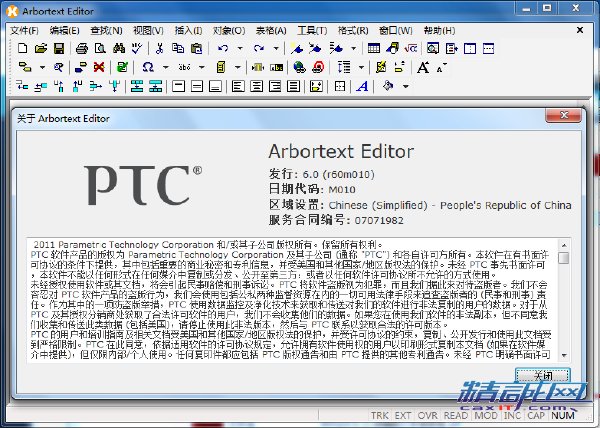
Task: Toggle middle vertical cell alignment
Action: click(x=197, y=86)
